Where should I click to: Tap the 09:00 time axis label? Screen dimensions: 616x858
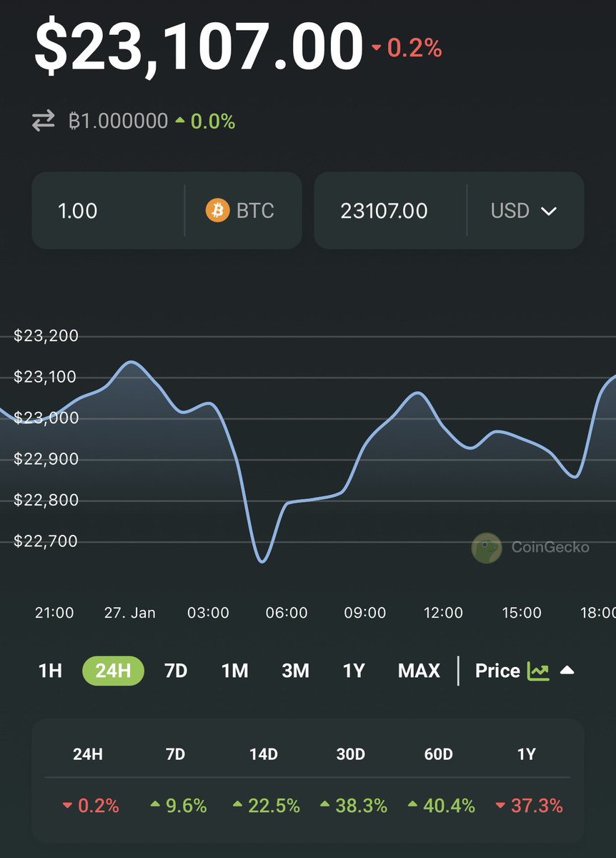point(365,613)
